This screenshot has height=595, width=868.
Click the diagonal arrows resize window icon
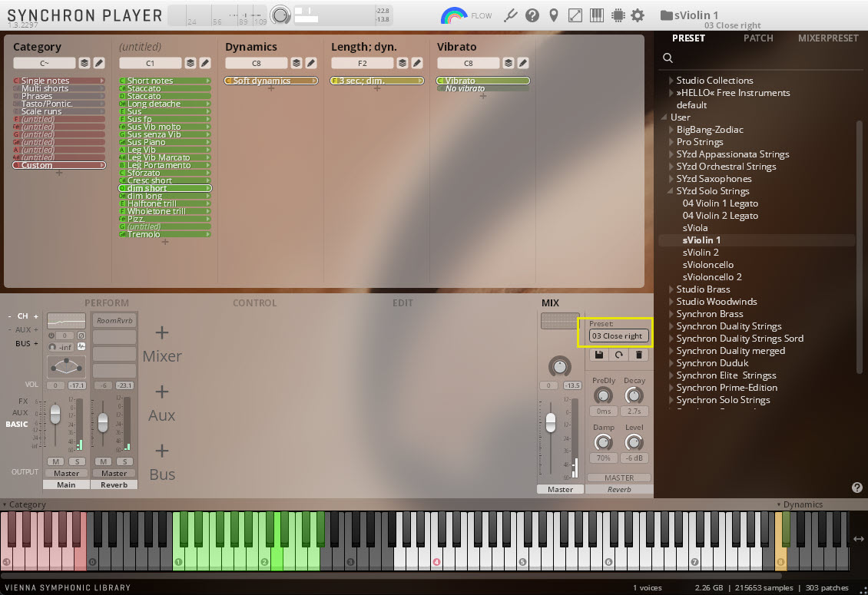pyautogui.click(x=575, y=15)
